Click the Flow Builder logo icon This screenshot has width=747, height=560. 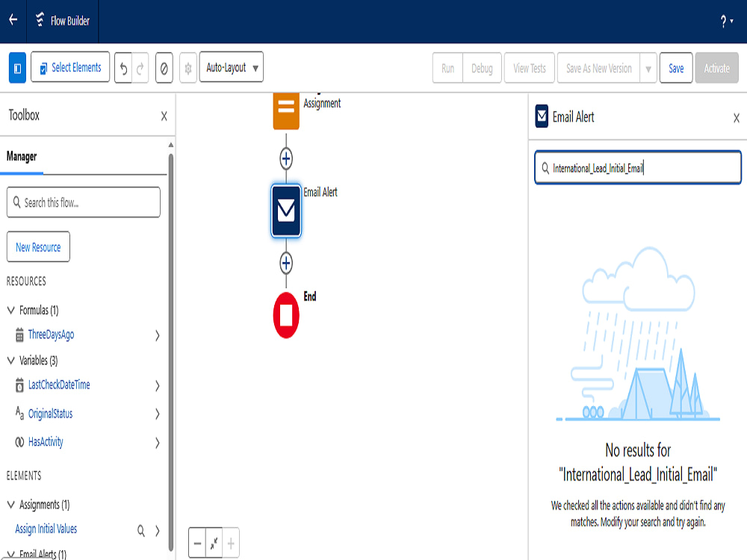pyautogui.click(x=40, y=20)
